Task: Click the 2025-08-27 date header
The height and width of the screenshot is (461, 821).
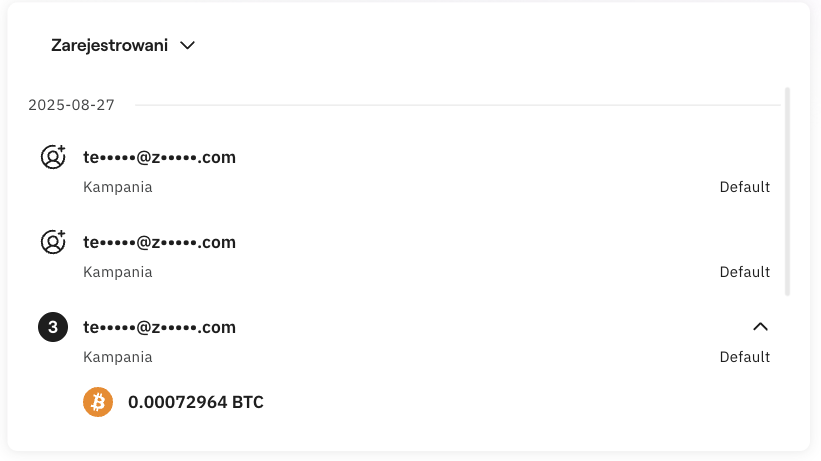Action: pos(72,105)
